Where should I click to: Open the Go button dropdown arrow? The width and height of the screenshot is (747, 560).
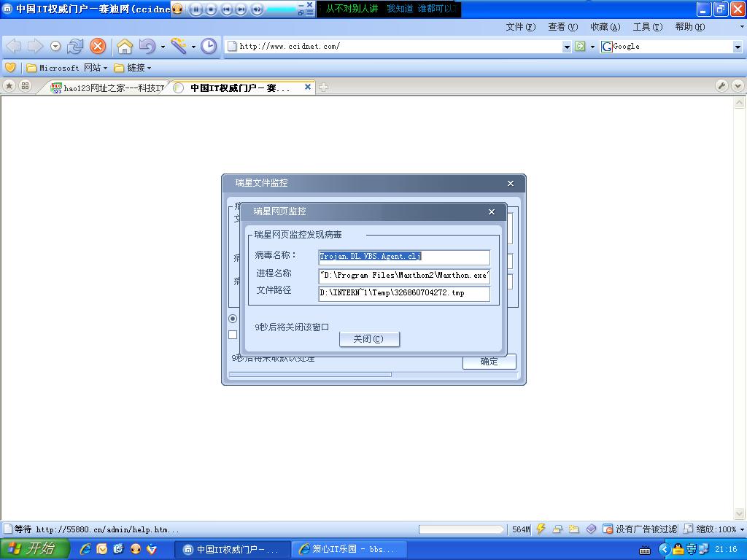(x=592, y=47)
